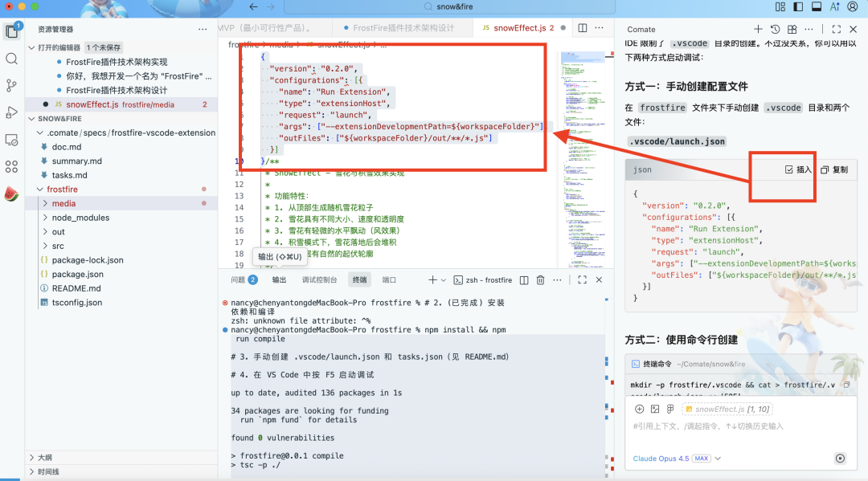Open the account icon in title bar
This screenshot has height=481, width=868.
[x=853, y=6]
